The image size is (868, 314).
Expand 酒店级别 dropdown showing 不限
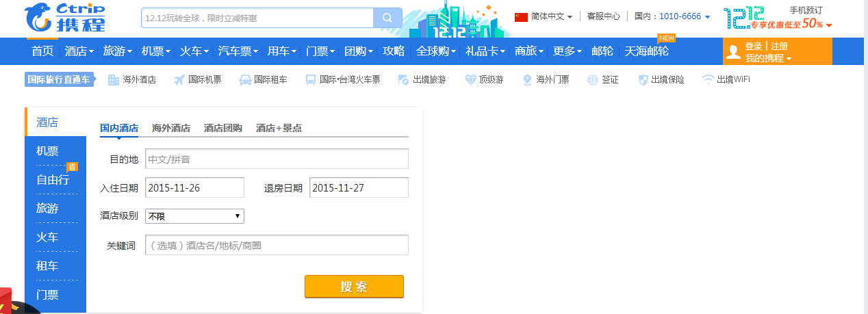pos(194,216)
